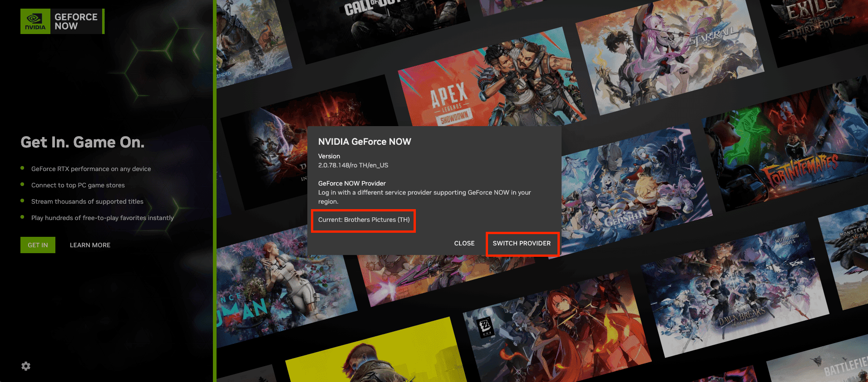
Task: Click SWITCH PROVIDER in the dialog
Action: (522, 244)
